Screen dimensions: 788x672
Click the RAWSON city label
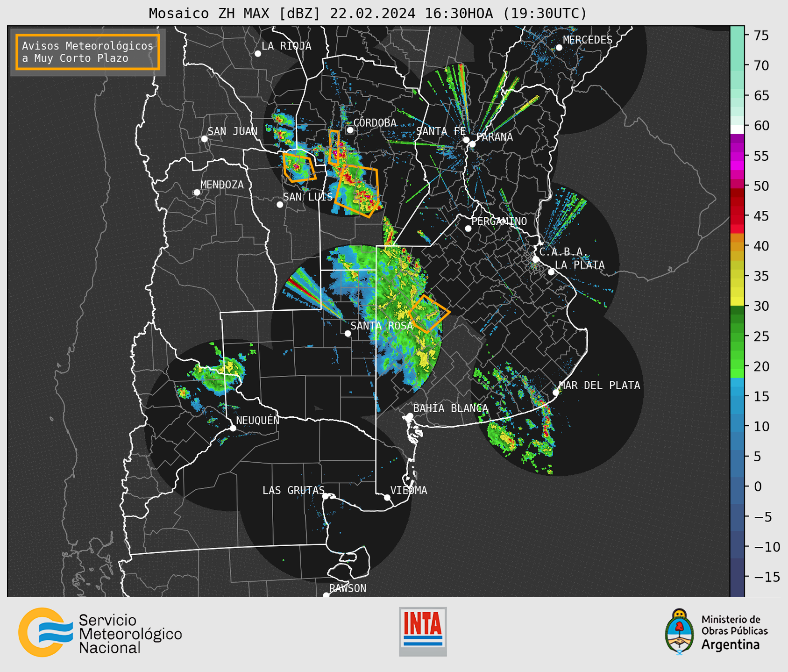[x=348, y=588]
